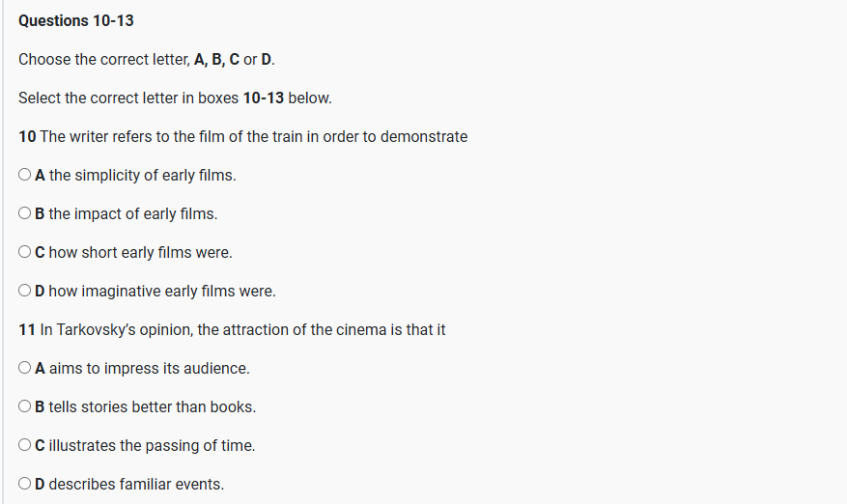Screen dimensions: 847x504
Task: Pick radio C 'illustrates the passing of time'
Action: 25,446
